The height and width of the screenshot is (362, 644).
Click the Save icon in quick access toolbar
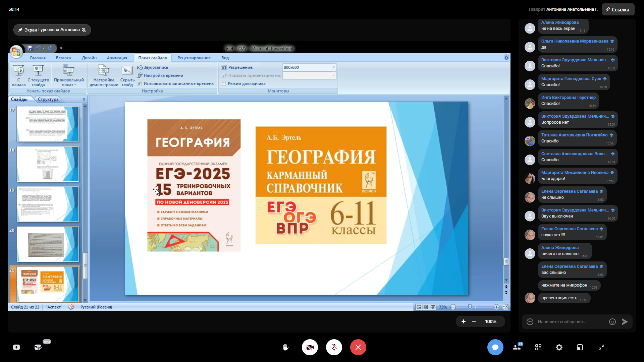tap(30, 48)
